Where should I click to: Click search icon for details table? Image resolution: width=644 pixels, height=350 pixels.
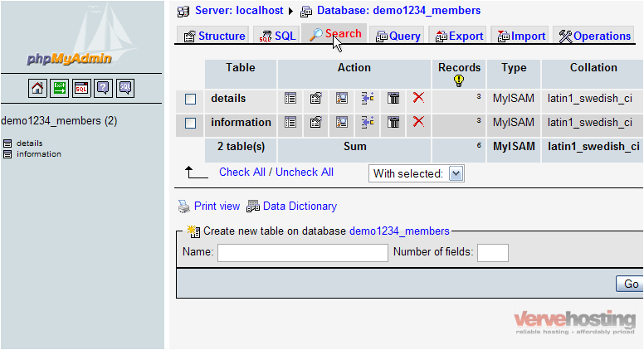tap(342, 98)
